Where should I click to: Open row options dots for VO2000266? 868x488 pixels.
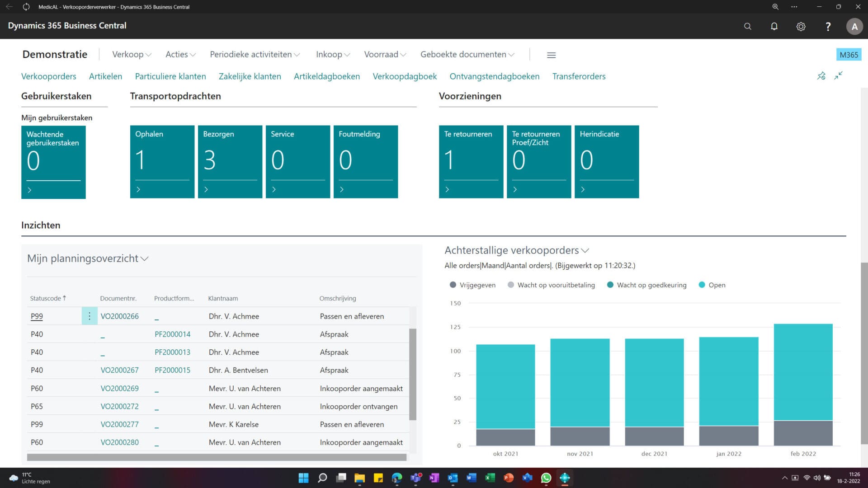click(89, 316)
